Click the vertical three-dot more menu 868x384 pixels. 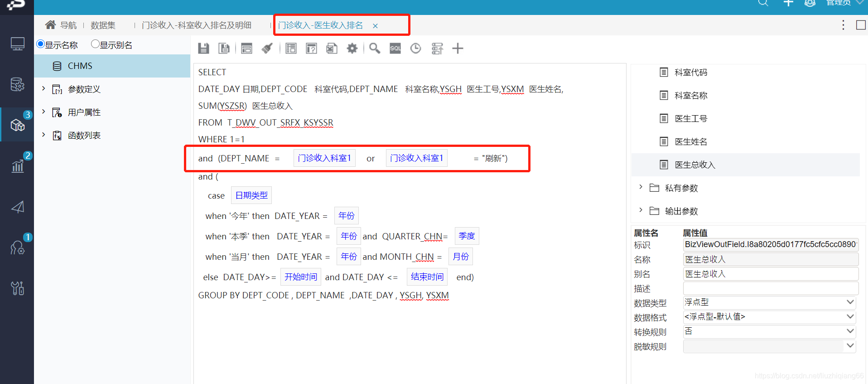(x=843, y=25)
